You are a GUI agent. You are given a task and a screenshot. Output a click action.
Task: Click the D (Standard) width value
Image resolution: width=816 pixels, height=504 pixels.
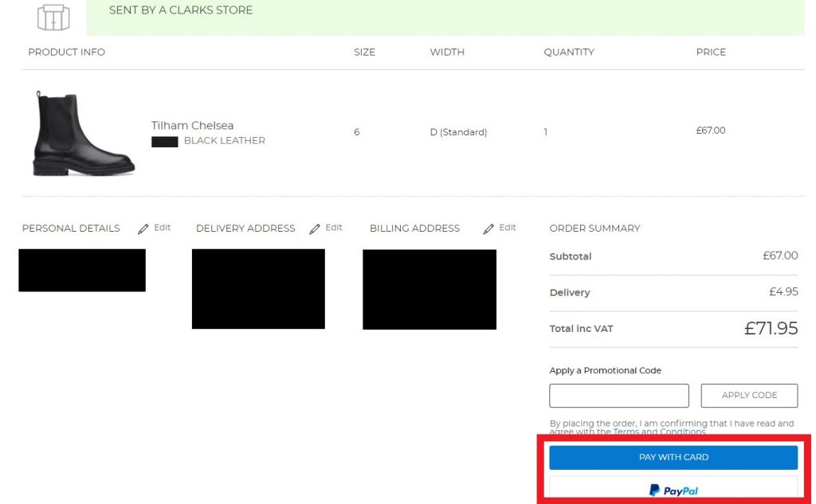click(458, 132)
